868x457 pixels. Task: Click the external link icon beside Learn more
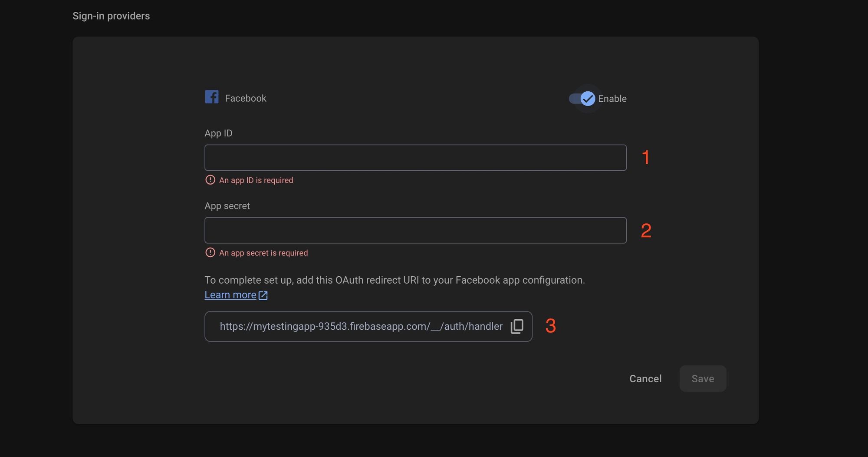[x=263, y=295]
